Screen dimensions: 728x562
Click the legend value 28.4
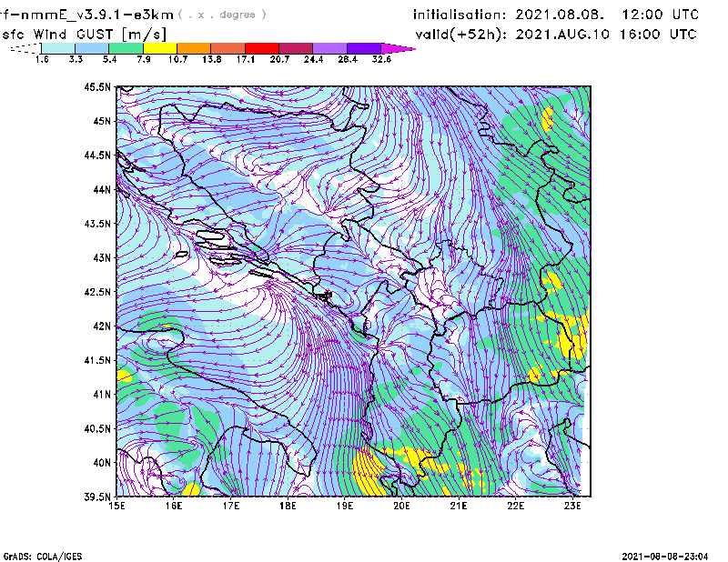pyautogui.click(x=348, y=59)
